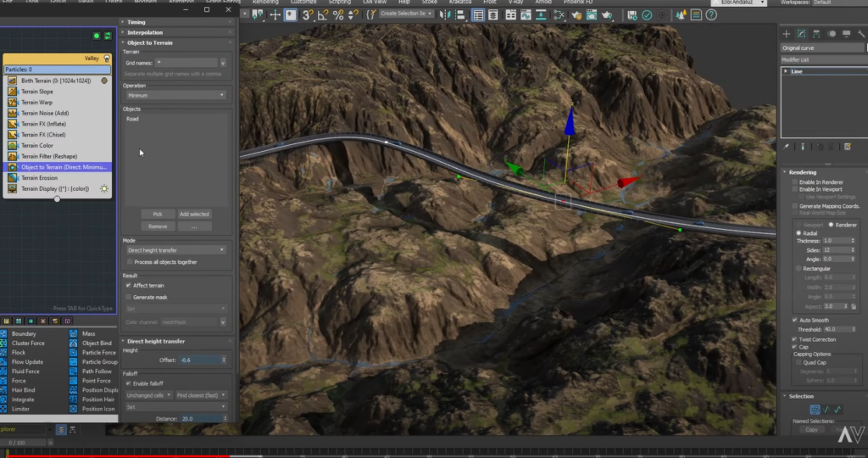Image resolution: width=868 pixels, height=458 pixels.
Task: Open the Create panel plus icon
Action: (x=786, y=34)
